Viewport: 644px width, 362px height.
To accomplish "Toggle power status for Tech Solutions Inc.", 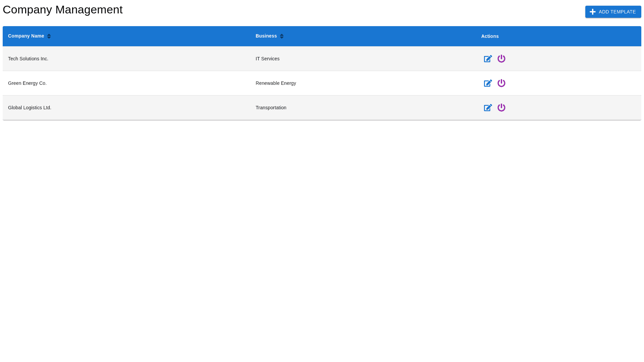I will [501, 59].
